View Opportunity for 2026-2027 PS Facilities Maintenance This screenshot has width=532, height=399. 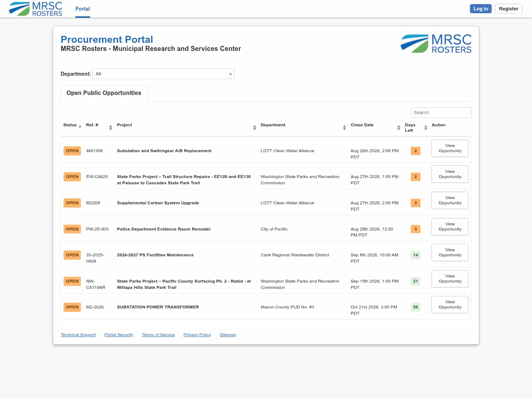[x=450, y=252]
